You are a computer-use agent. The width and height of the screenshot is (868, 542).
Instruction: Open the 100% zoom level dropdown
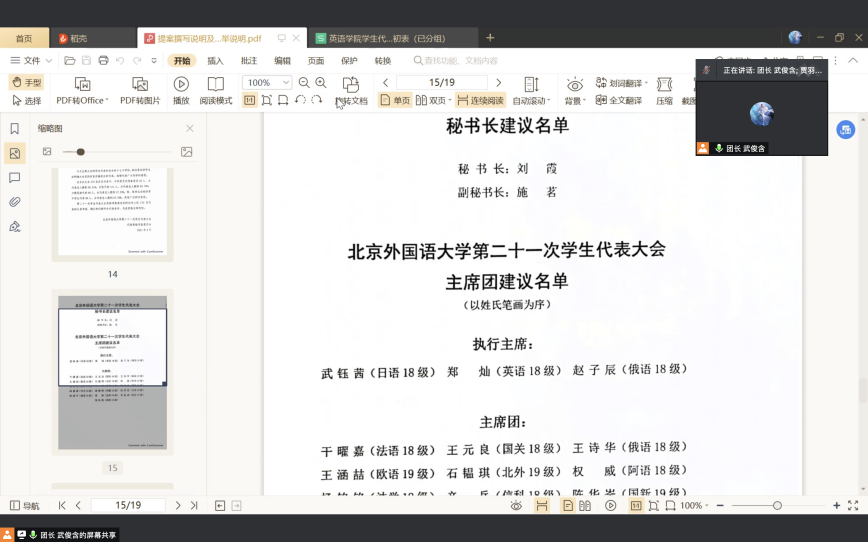(266, 83)
